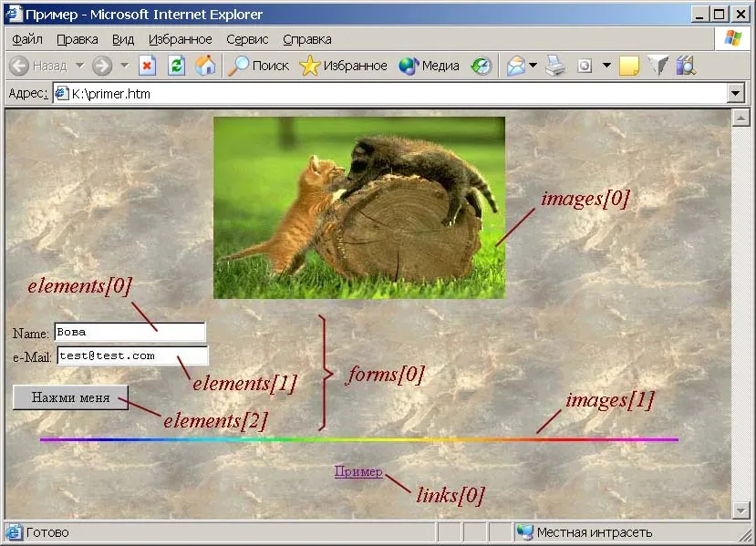Open the Справка menu

point(307,39)
